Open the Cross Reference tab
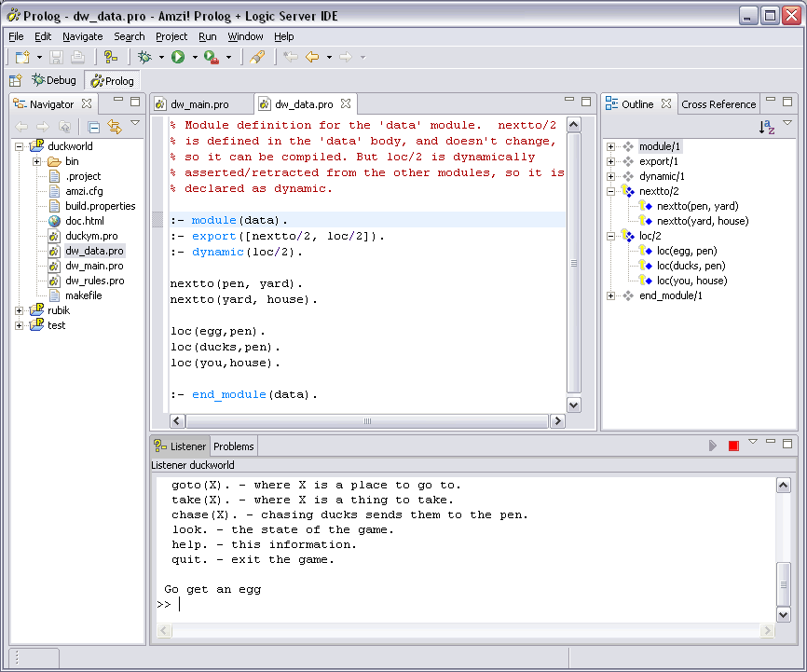 pyautogui.click(x=718, y=104)
